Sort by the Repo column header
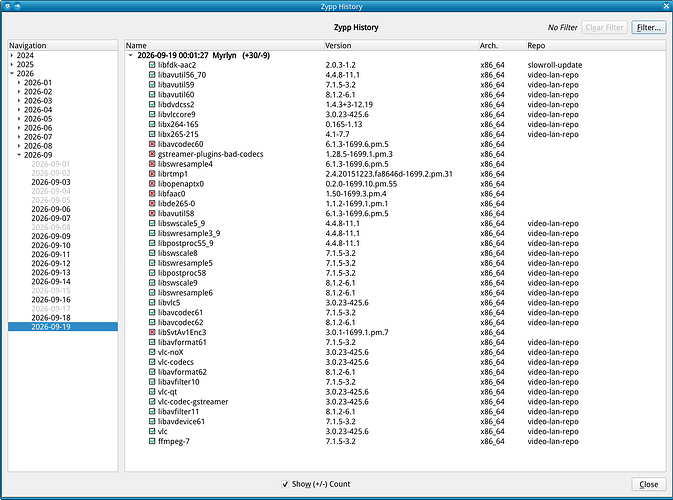The image size is (673, 500). (x=596, y=45)
